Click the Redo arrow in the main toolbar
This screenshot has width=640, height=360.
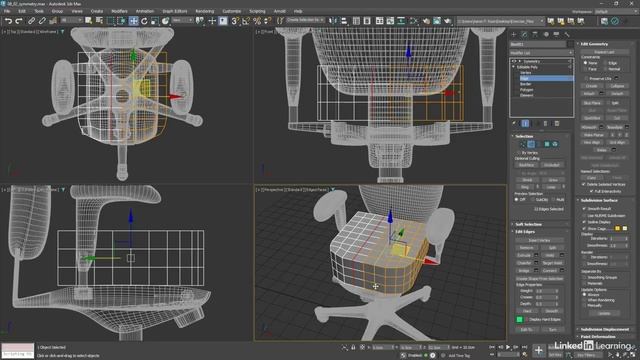pyautogui.click(x=19, y=21)
